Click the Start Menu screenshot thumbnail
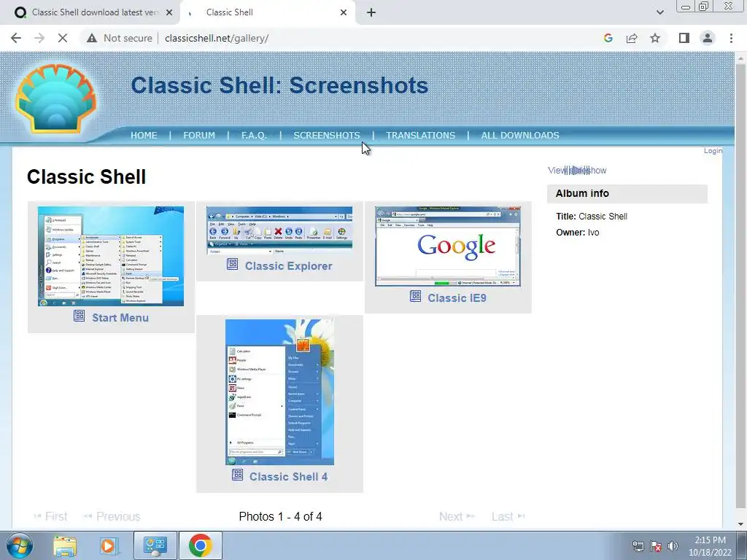This screenshot has width=747, height=560. pyautogui.click(x=111, y=256)
